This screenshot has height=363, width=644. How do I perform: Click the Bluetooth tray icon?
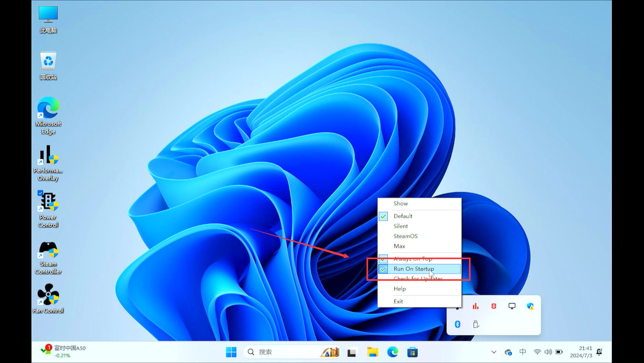[x=458, y=324]
